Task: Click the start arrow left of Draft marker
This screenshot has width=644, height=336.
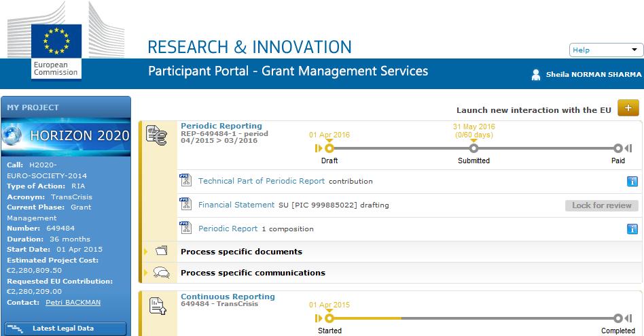Action: click(x=318, y=148)
